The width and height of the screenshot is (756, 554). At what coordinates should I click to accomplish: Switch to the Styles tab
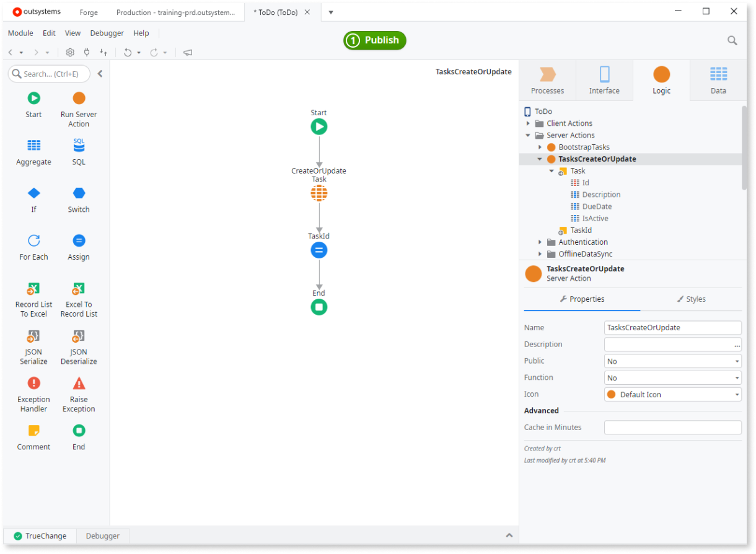click(692, 299)
